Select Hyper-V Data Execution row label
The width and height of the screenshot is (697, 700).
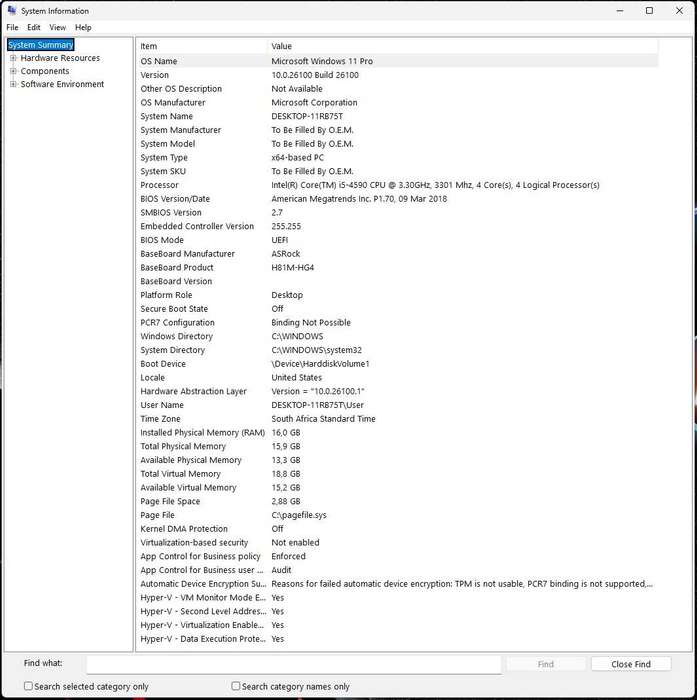coord(203,639)
